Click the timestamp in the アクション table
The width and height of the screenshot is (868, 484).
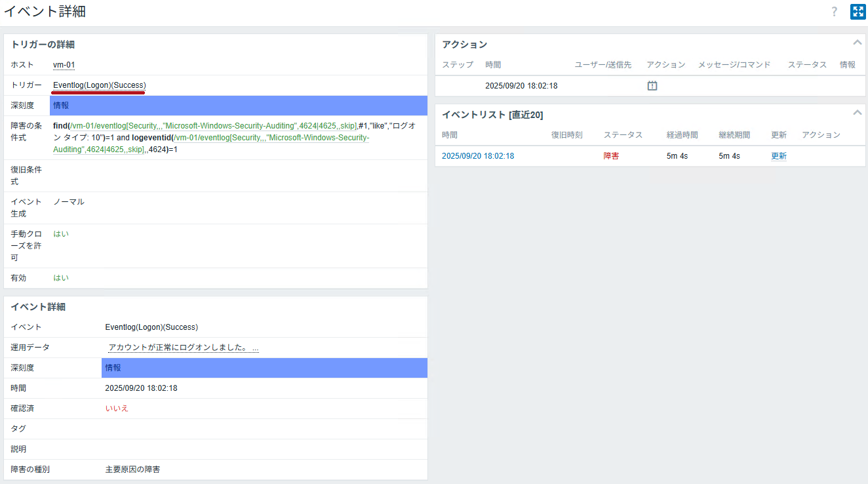point(521,86)
